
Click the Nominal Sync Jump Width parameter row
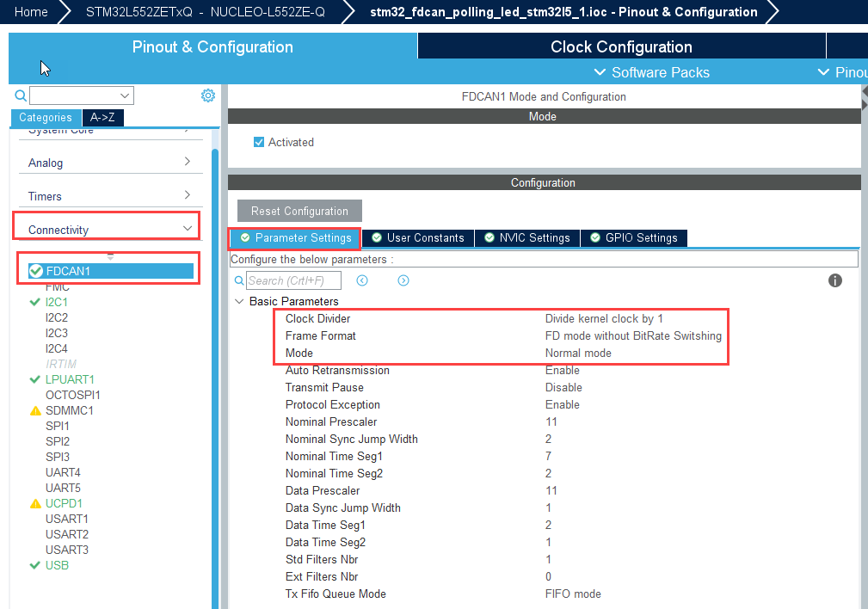tap(543, 439)
